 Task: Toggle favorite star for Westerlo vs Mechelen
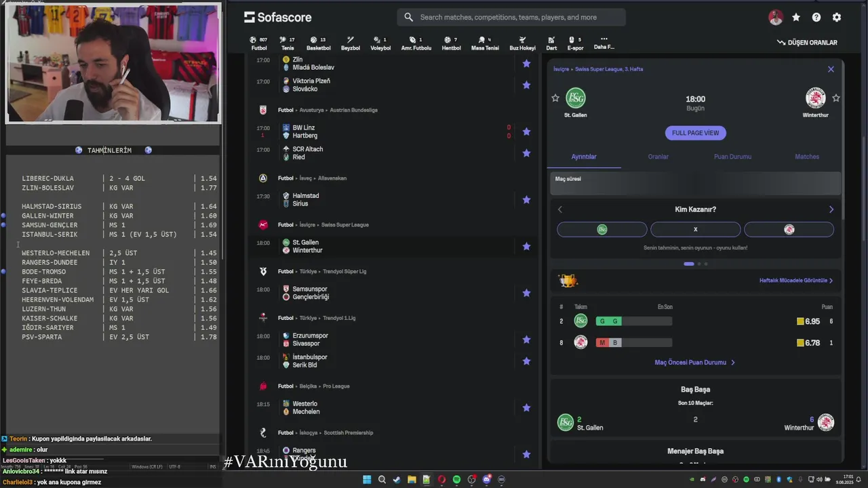click(526, 408)
